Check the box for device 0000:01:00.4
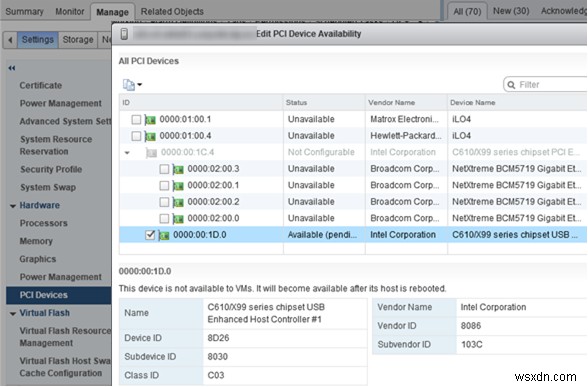The image size is (588, 387). [x=136, y=136]
